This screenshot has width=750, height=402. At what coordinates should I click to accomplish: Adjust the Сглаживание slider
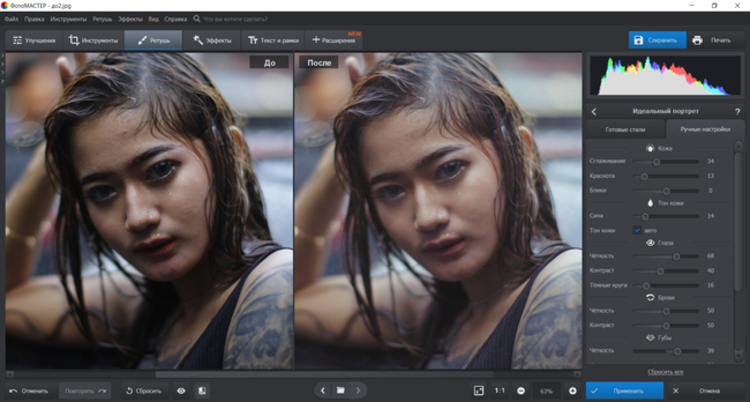657,161
